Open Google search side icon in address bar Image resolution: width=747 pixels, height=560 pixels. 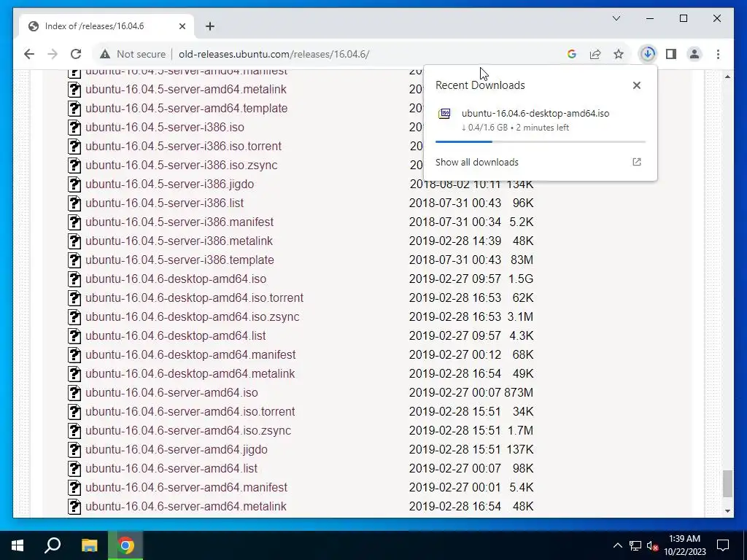tap(572, 54)
